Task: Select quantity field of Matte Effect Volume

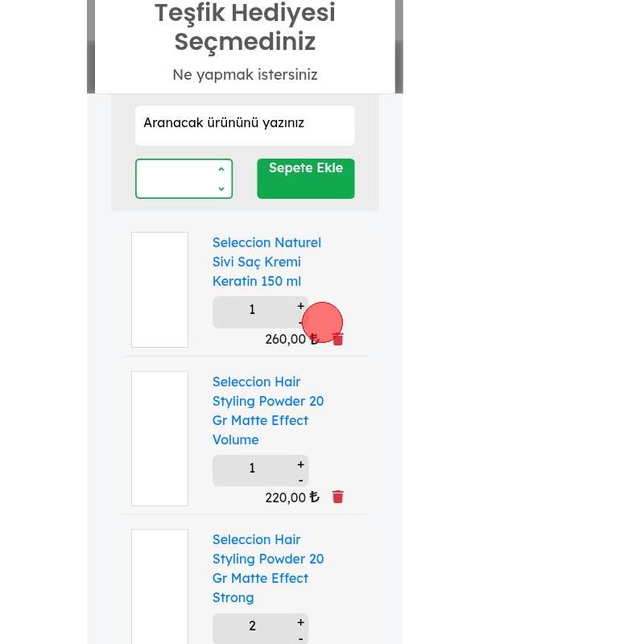Action: point(252,469)
